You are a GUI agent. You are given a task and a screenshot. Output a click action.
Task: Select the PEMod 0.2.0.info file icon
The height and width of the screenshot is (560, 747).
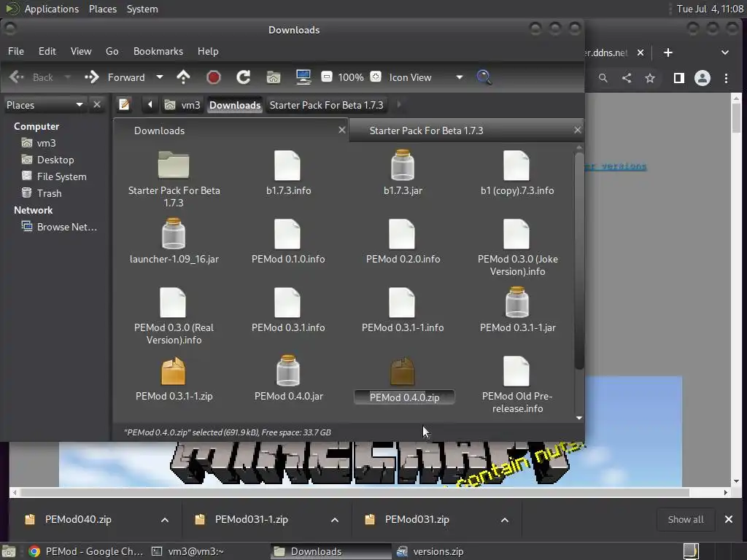[402, 234]
